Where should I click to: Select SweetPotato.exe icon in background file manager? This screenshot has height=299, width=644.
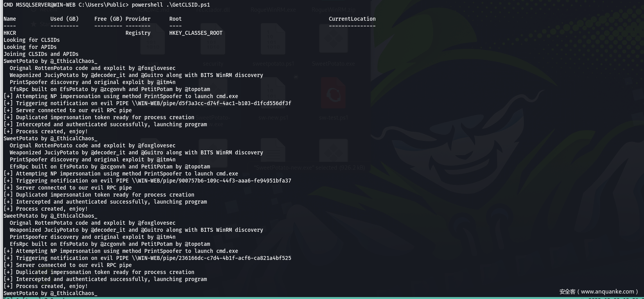pos(333,39)
